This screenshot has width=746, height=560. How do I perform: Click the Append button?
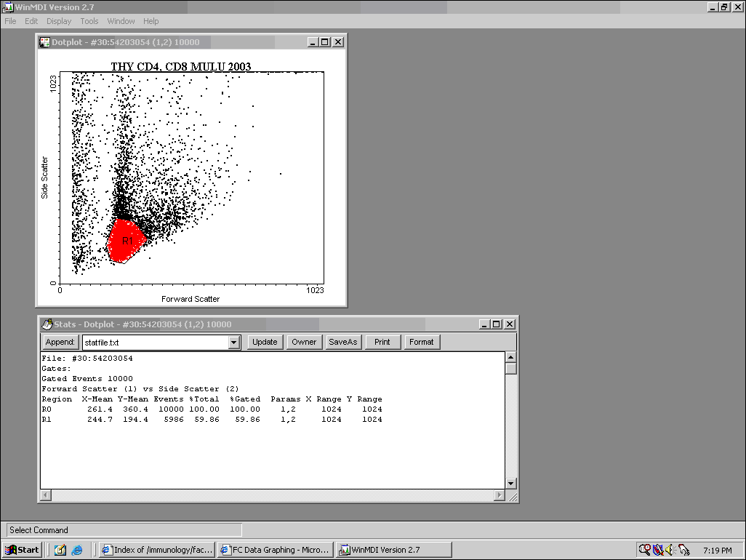click(60, 342)
